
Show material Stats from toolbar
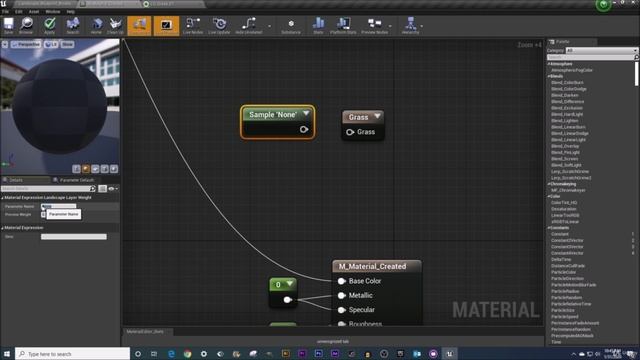point(318,26)
